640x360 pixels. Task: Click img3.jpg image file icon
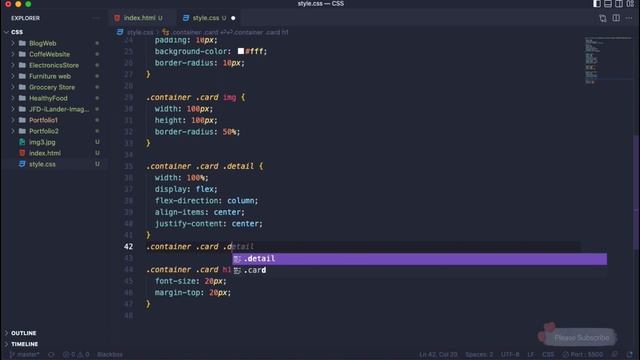point(22,142)
